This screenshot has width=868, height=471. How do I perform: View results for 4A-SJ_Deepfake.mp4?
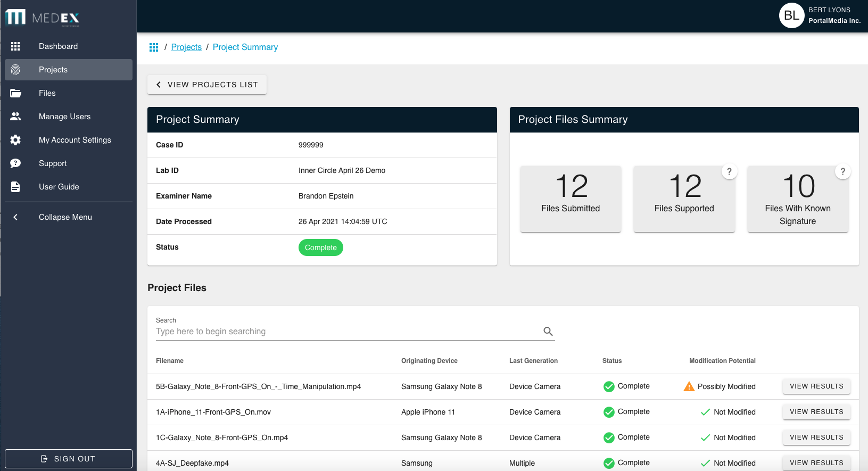[816, 463]
